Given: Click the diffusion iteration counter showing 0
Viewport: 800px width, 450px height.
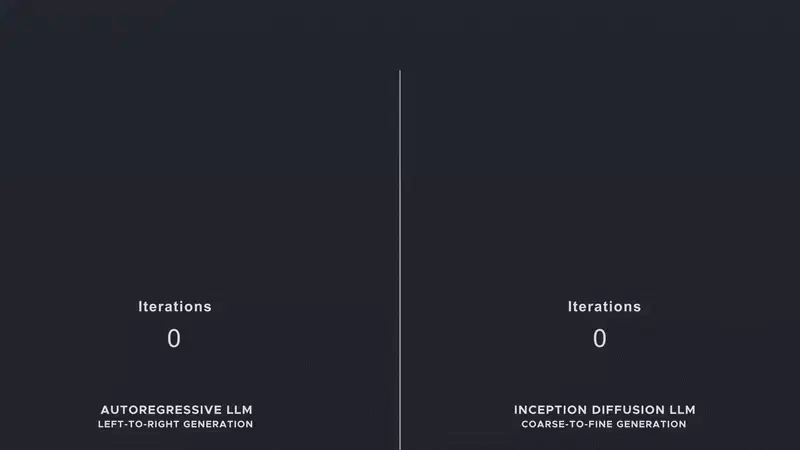Looking at the screenshot, I should tap(600, 339).
